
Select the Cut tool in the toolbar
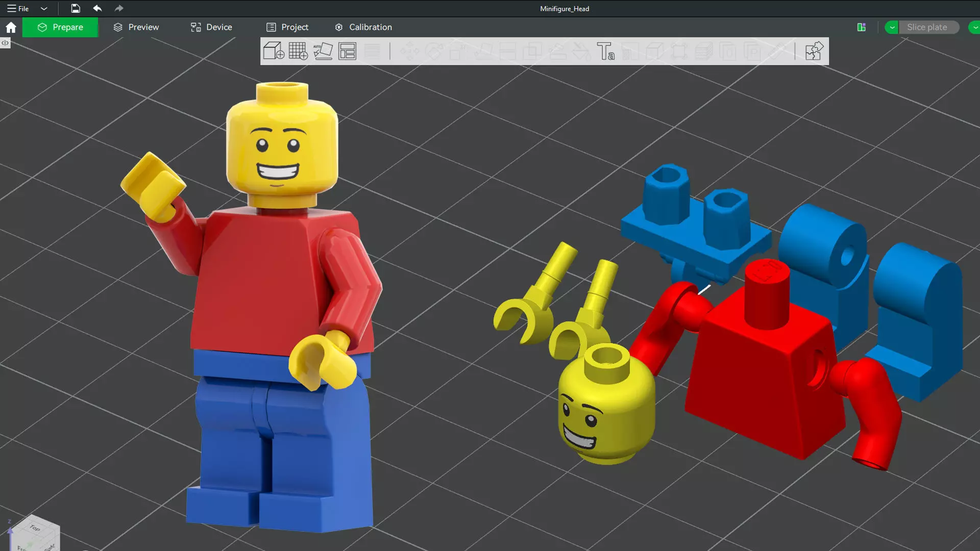pos(507,51)
